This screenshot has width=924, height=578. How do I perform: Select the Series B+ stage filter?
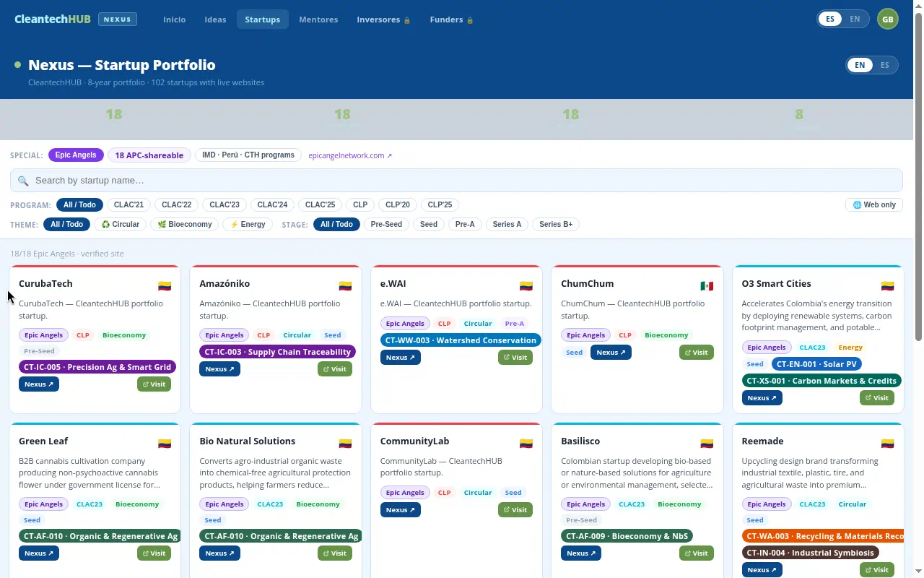point(556,225)
